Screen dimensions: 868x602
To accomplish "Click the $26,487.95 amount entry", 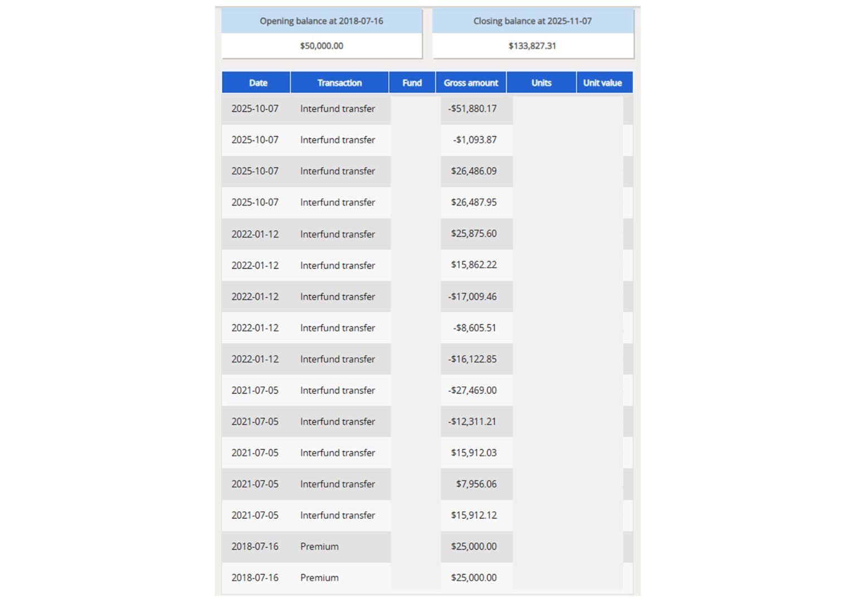I will [474, 202].
